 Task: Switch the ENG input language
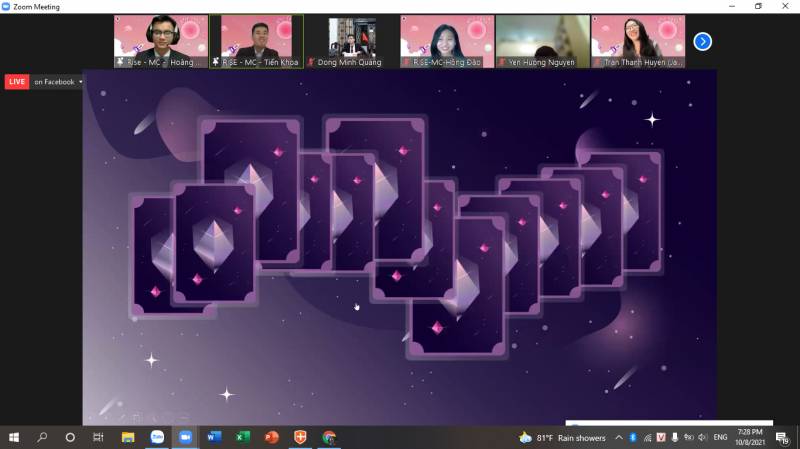[x=720, y=437]
